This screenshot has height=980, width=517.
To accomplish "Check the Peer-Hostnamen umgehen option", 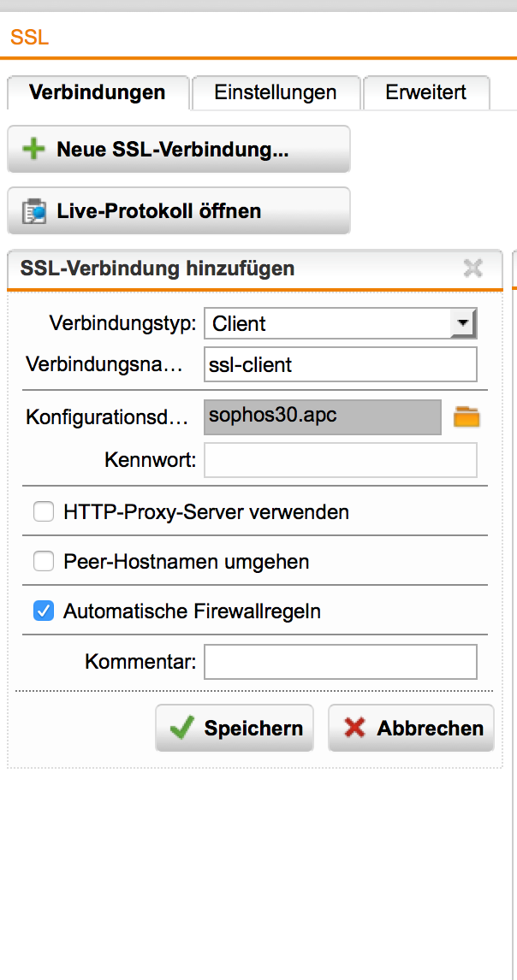I will (x=43, y=562).
